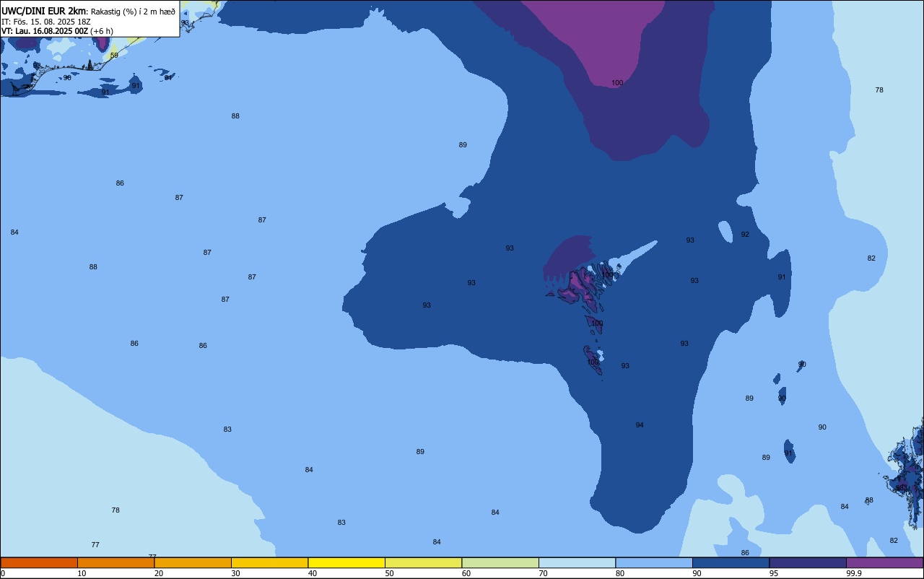Click the 'IT: Fös. 15. 08. 2025 18Z' line
This screenshot has width=924, height=579.
(46, 22)
